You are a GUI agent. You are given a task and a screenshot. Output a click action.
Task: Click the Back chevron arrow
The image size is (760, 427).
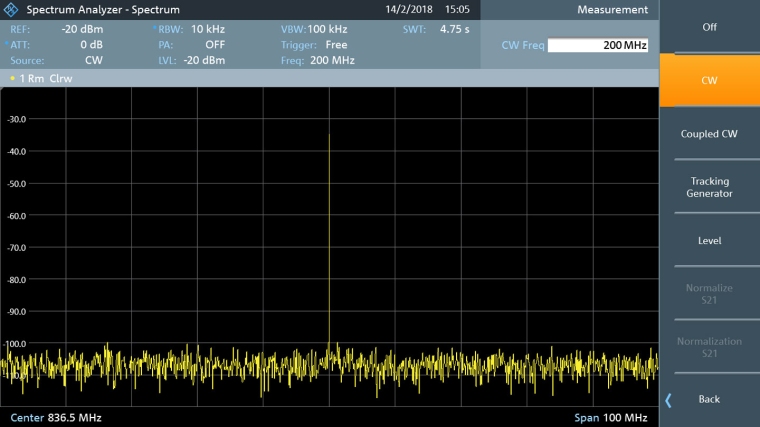[x=669, y=400]
